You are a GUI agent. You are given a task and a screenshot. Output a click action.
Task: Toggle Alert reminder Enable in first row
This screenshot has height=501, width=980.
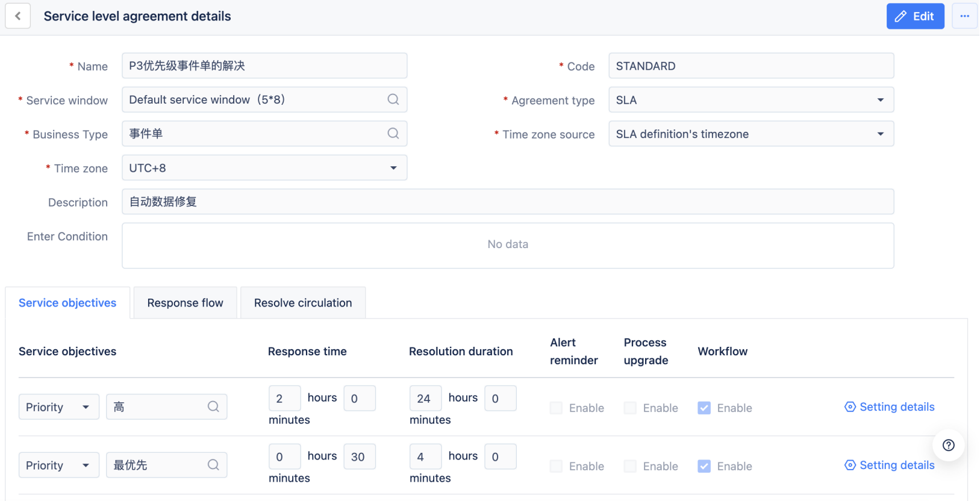556,408
